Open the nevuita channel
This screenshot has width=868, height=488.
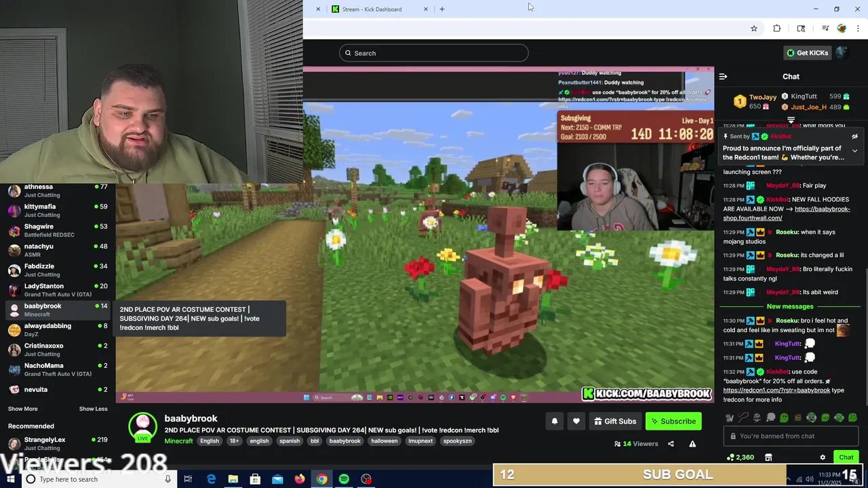58,390
